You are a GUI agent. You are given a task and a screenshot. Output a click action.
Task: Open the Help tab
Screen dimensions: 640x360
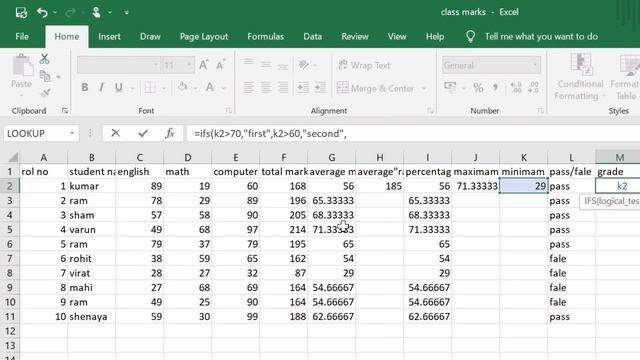pos(435,36)
